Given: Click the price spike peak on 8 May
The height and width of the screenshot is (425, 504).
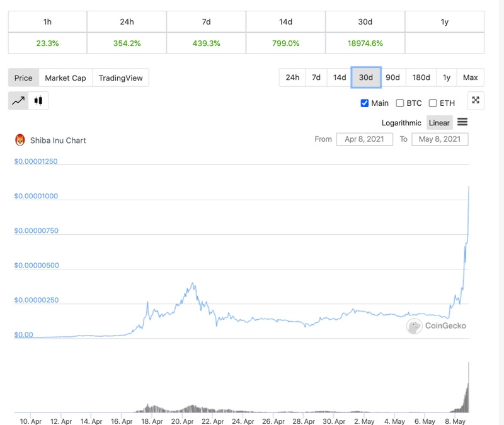Looking at the screenshot, I should [469, 187].
